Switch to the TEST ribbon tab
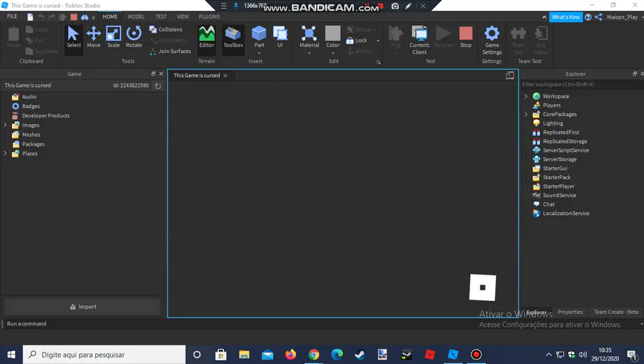The height and width of the screenshot is (364, 644). [x=161, y=16]
